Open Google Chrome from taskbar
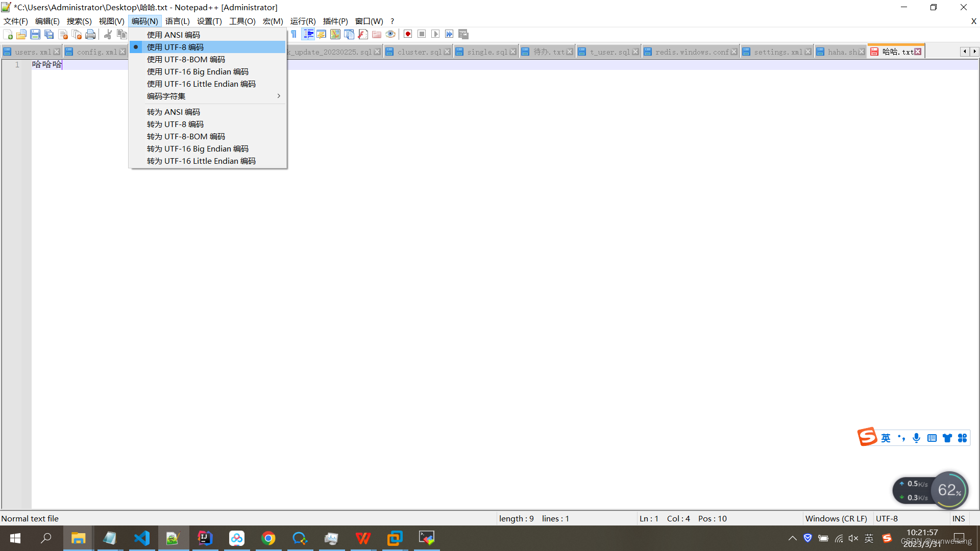 (268, 538)
